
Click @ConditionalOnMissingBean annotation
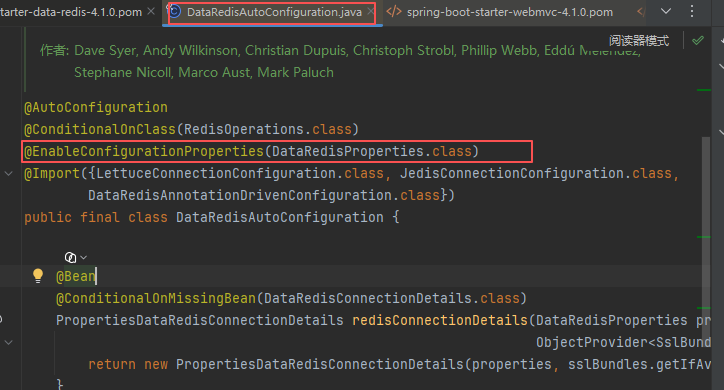pyautogui.click(x=156, y=299)
